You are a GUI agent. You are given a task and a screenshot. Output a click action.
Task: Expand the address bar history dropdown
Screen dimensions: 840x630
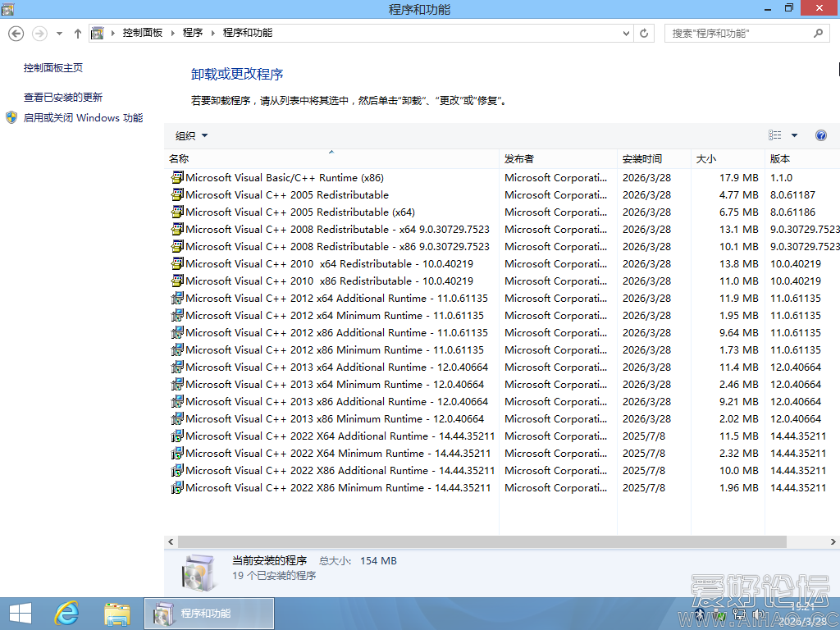pos(626,33)
